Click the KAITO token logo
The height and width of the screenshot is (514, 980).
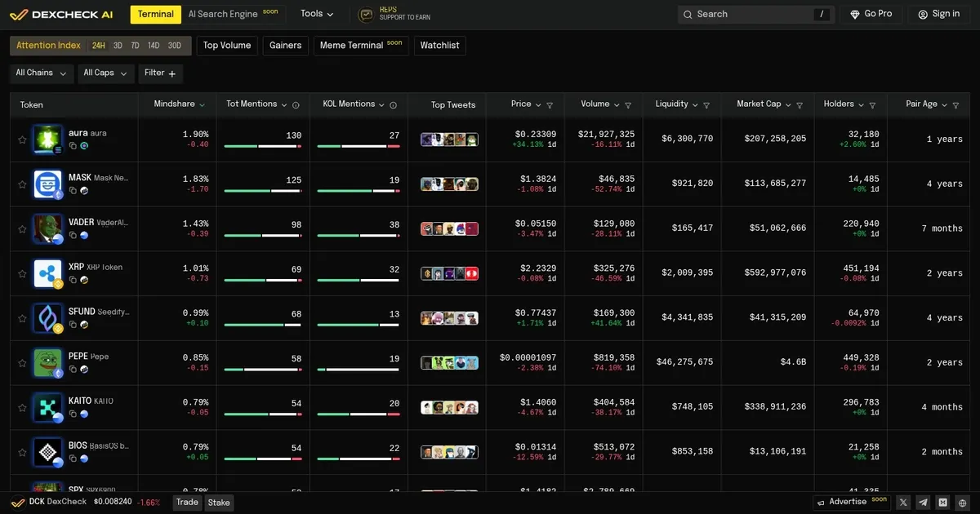click(48, 408)
